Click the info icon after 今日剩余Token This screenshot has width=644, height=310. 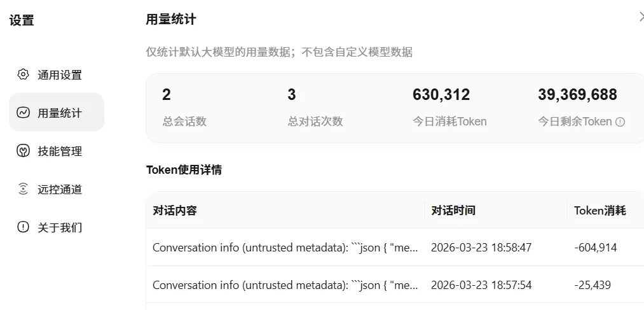[620, 122]
